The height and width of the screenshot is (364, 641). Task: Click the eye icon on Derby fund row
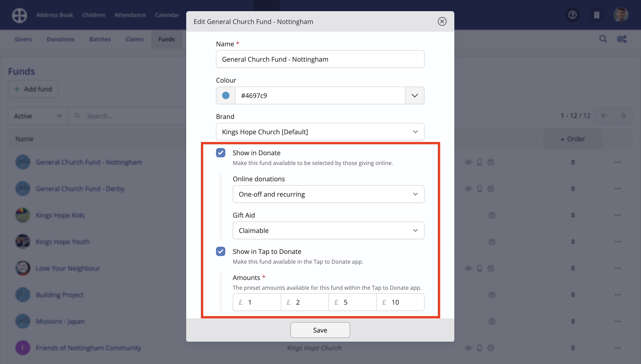(468, 189)
